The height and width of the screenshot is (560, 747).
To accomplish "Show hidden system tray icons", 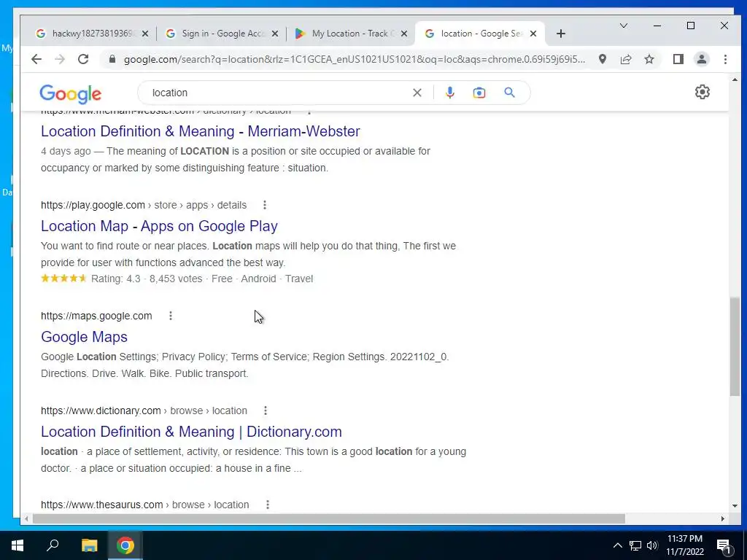I will [617, 545].
